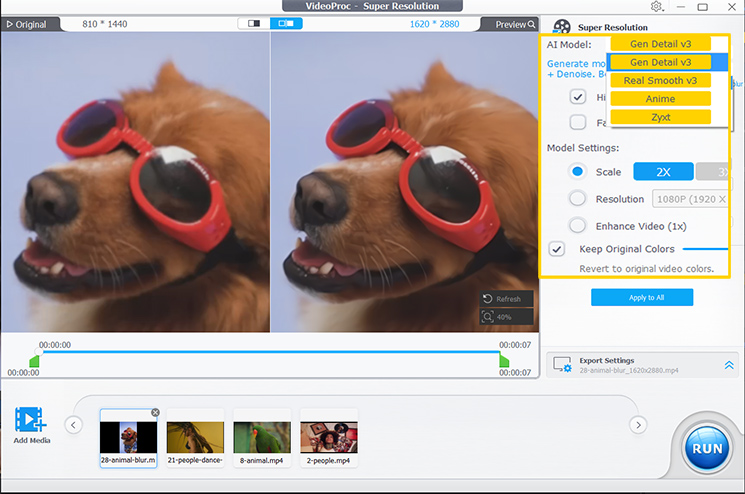Select the Resolution radio button
This screenshot has width=745, height=494.
point(577,199)
